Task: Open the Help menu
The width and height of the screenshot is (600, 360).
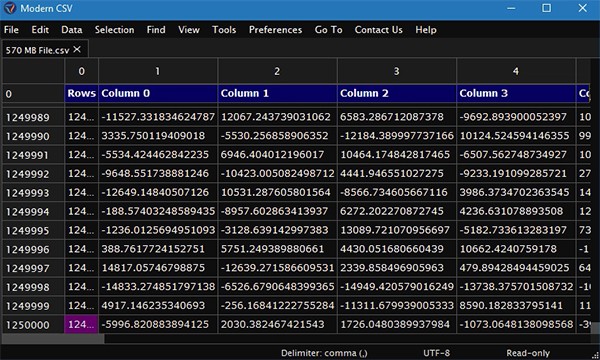Action: coord(426,30)
